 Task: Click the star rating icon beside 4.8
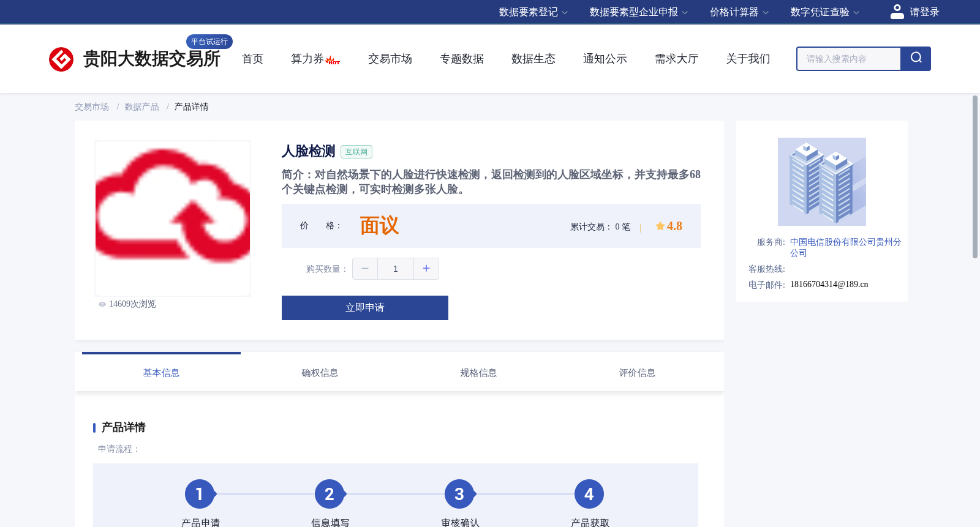660,226
